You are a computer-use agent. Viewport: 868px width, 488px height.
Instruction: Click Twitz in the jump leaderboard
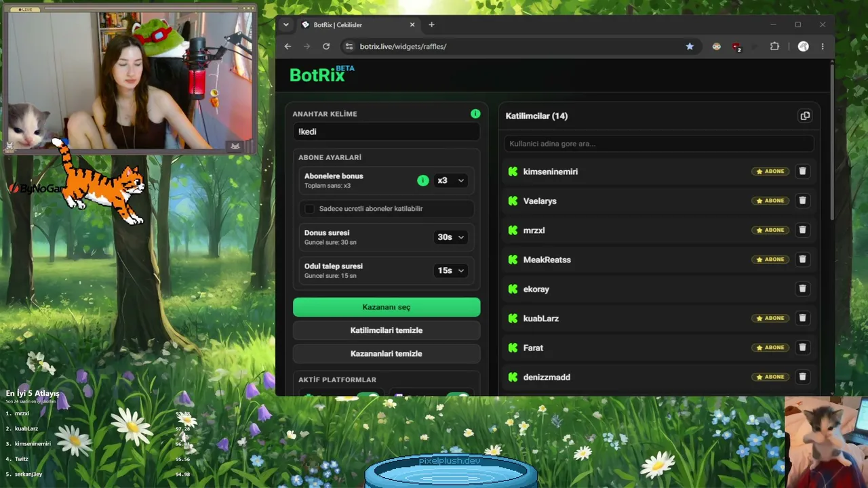pyautogui.click(x=22, y=459)
